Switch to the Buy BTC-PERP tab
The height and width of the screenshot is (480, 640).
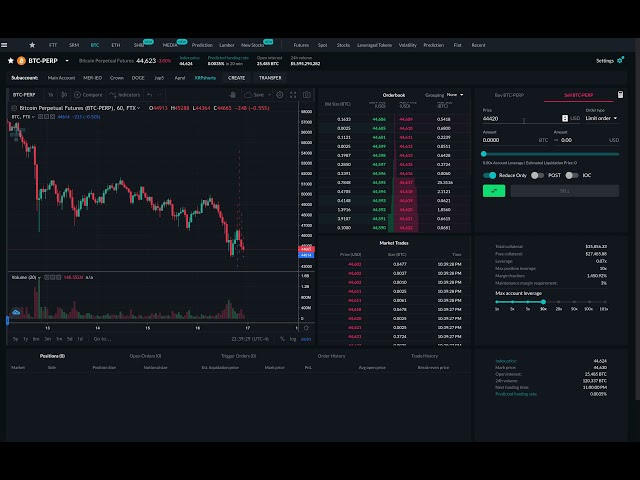(x=509, y=95)
